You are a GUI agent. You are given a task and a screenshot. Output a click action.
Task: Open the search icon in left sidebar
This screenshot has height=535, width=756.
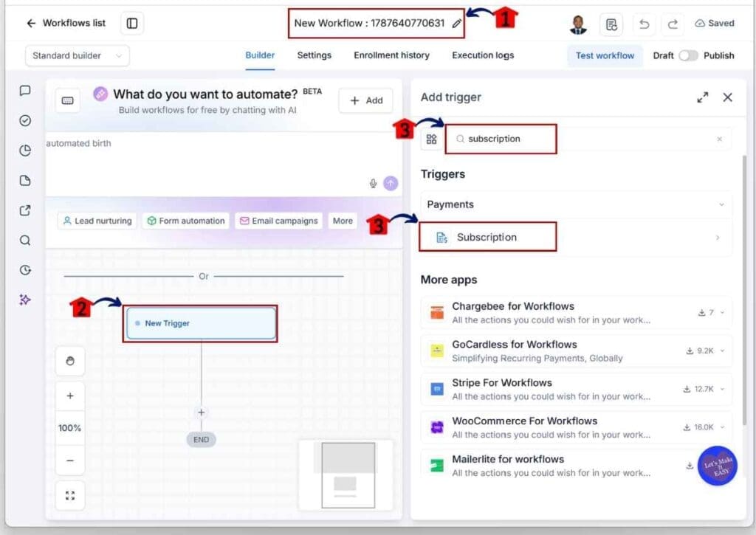(x=25, y=240)
